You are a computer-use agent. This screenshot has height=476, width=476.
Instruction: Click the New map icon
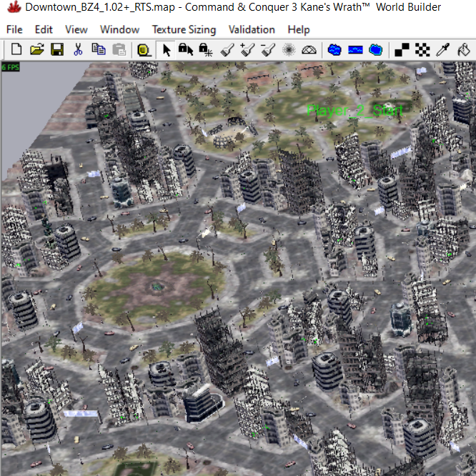(x=16, y=49)
